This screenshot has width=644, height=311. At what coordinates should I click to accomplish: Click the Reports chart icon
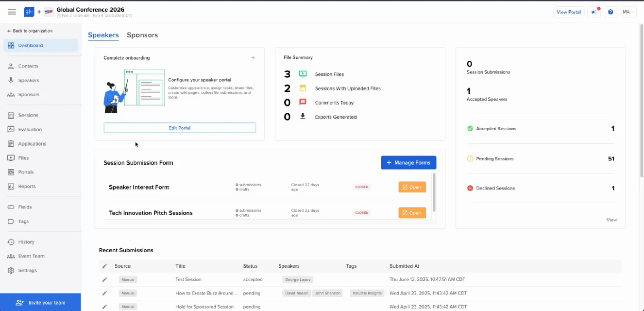[11, 186]
